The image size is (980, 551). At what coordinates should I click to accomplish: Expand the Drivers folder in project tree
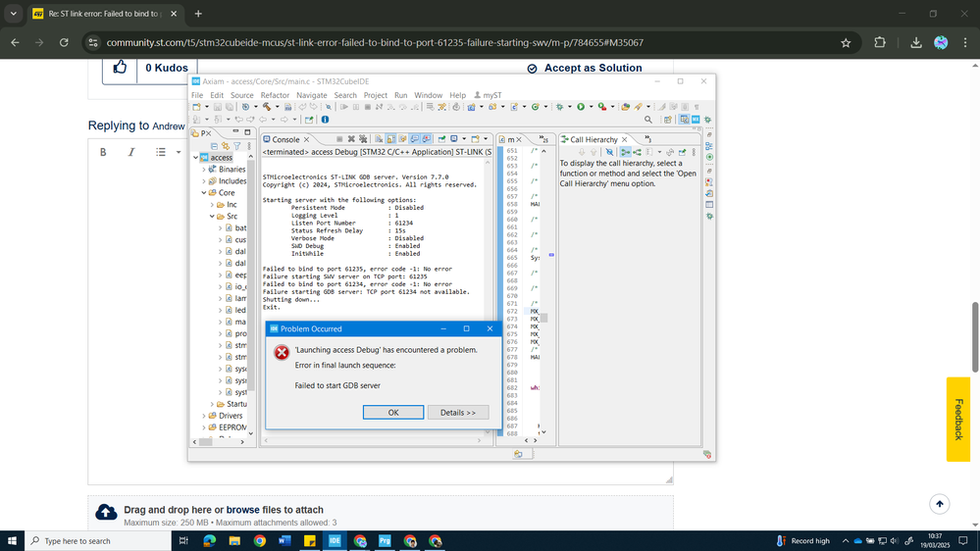coord(204,416)
